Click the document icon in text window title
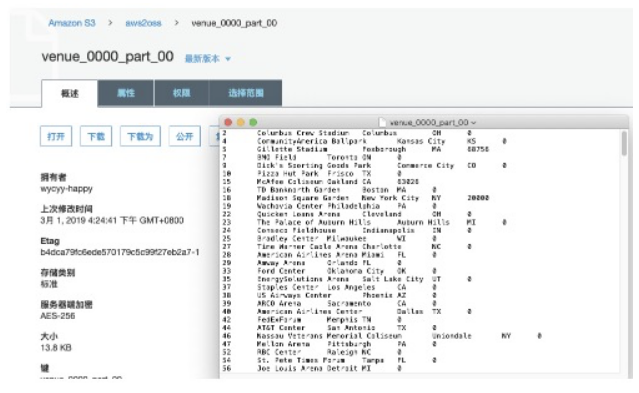 pos(382,122)
